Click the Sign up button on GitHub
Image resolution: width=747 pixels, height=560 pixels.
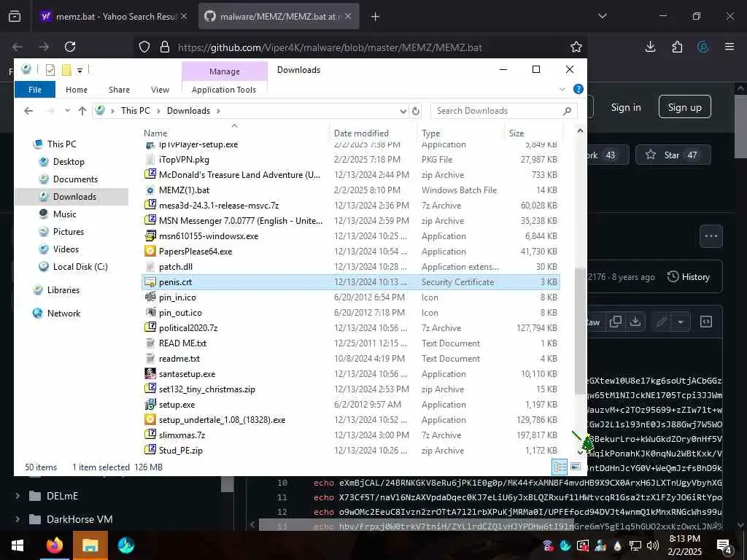click(x=684, y=106)
